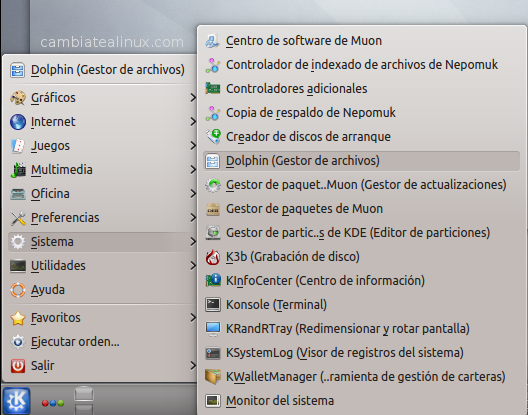Launch KSystemLog (Visor de registros del sistema)
Image resolution: width=528 pixels, height=415 pixels.
[x=361, y=353]
